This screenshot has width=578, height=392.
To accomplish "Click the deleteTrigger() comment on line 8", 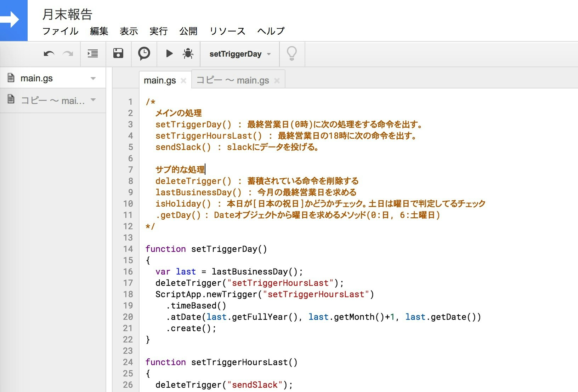I will [x=257, y=181].
